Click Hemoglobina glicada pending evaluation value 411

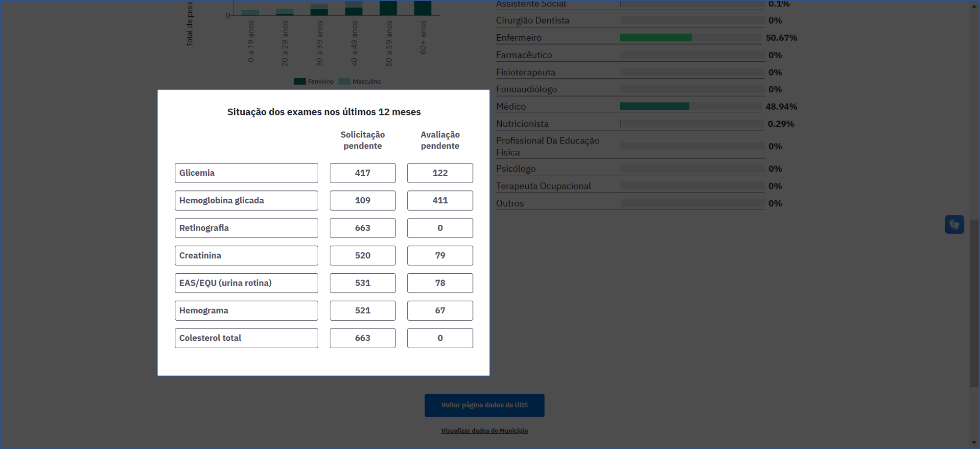coord(440,200)
